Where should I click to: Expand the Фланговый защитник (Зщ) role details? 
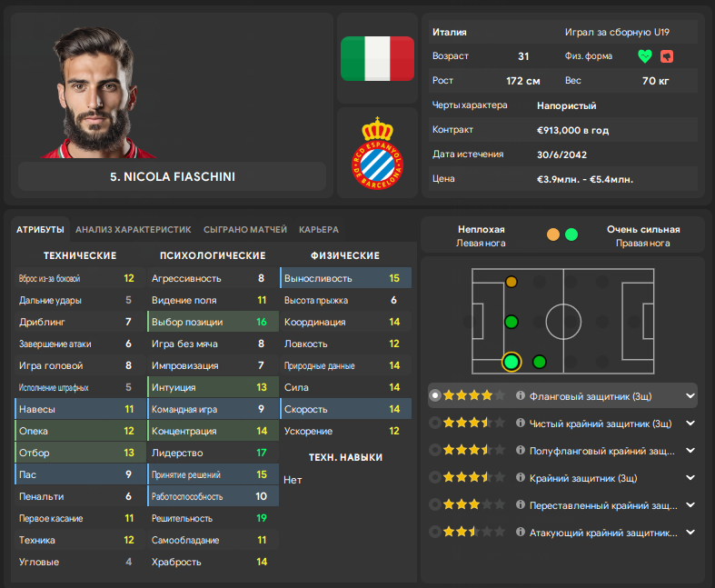coord(690,396)
